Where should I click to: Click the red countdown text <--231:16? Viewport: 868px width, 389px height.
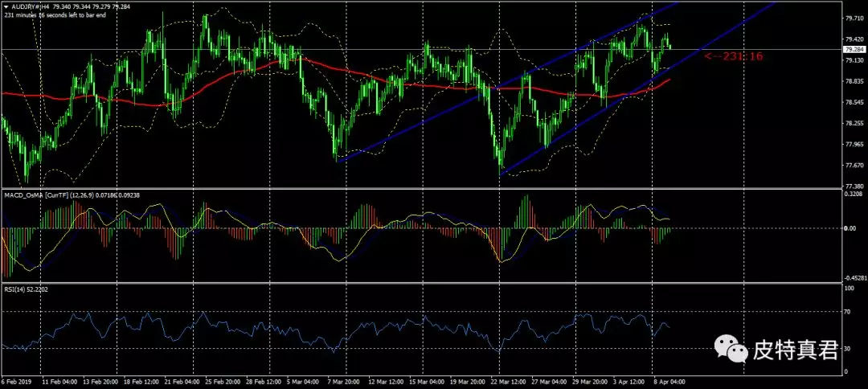click(x=733, y=56)
